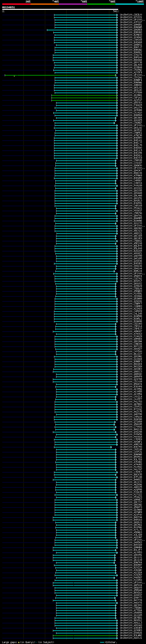146x644 pixels.
Task: Select hit label UniRef100_B9SP17
Action: pyautogui.click(x=131, y=281)
